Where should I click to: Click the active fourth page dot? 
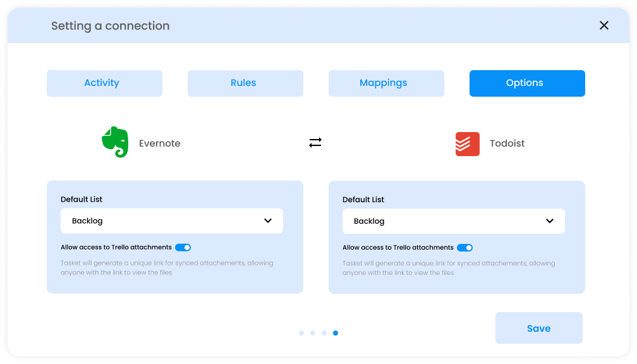pyautogui.click(x=336, y=333)
